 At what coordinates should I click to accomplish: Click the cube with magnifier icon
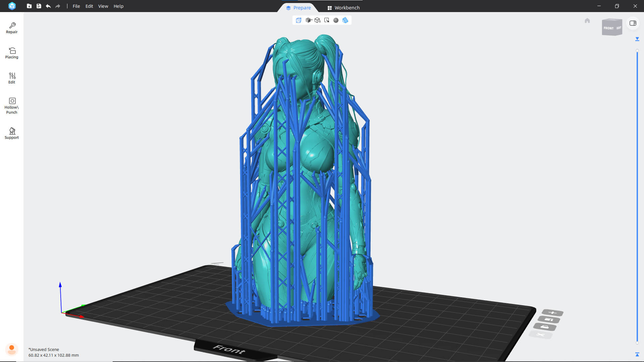coord(318,20)
